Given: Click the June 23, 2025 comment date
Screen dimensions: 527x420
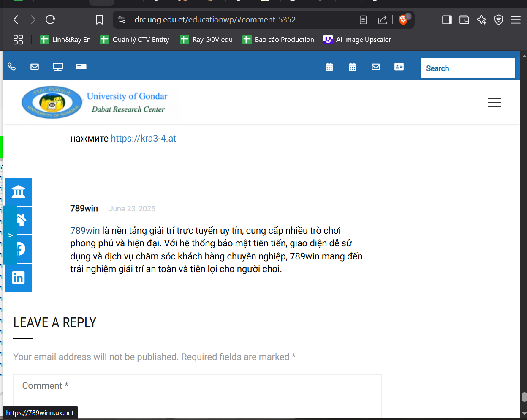Looking at the screenshot, I should pyautogui.click(x=132, y=209).
